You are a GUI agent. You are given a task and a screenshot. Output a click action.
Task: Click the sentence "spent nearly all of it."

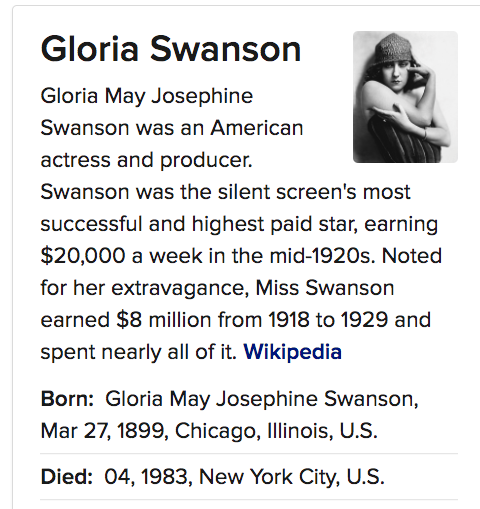pyautogui.click(x=139, y=352)
